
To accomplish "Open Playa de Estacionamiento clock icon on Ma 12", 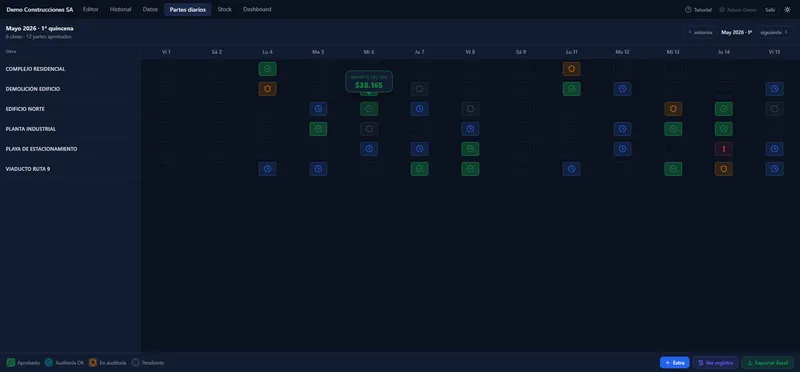I will pos(622,149).
